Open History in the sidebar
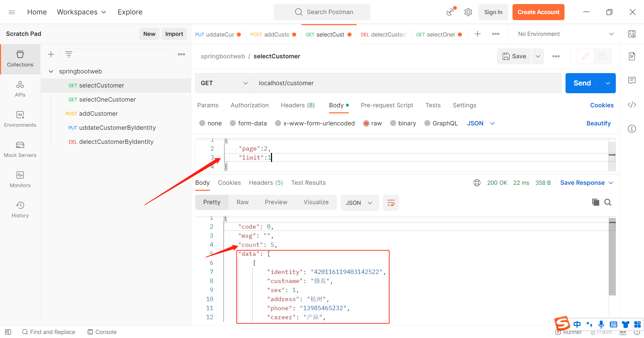 click(x=20, y=210)
